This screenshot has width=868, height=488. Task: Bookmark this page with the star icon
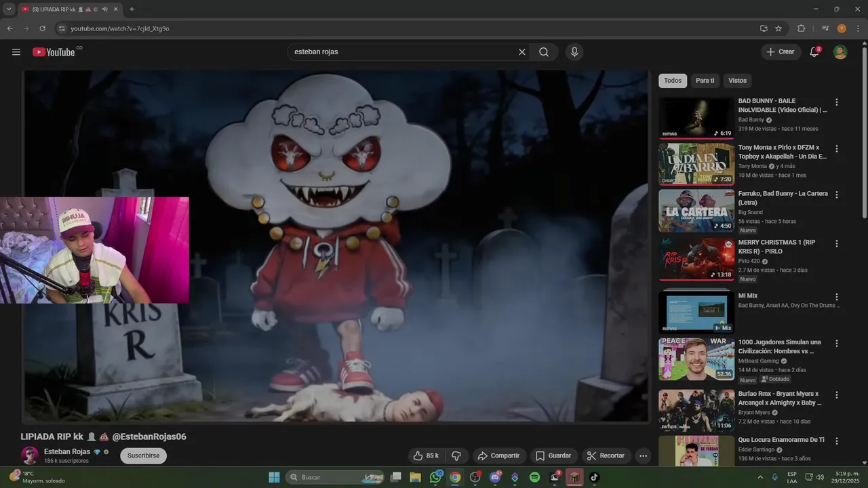pos(778,28)
